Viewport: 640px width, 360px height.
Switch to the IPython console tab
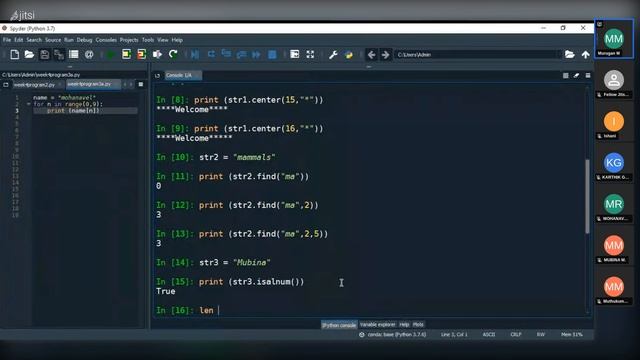(x=339, y=325)
